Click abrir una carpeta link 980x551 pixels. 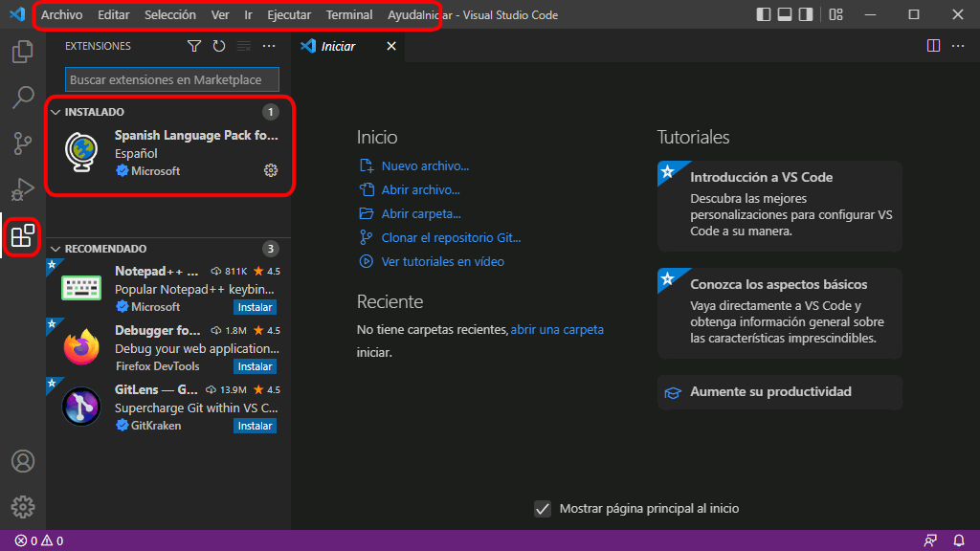click(x=557, y=329)
